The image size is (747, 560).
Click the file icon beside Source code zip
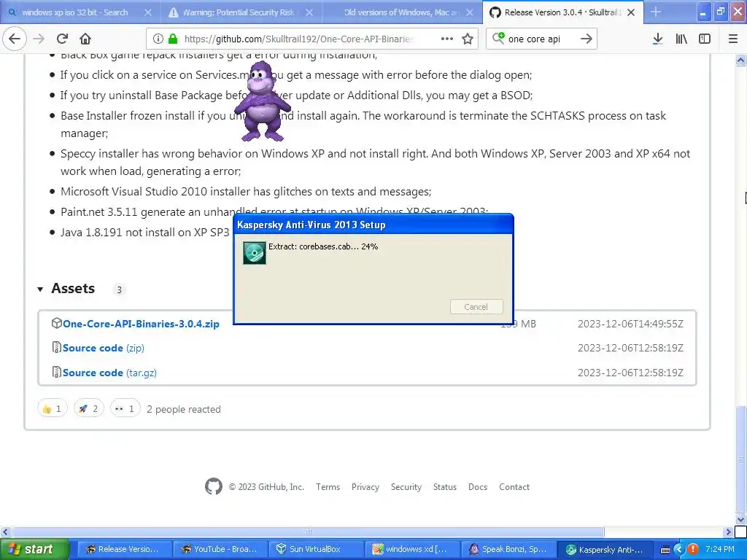tap(56, 348)
